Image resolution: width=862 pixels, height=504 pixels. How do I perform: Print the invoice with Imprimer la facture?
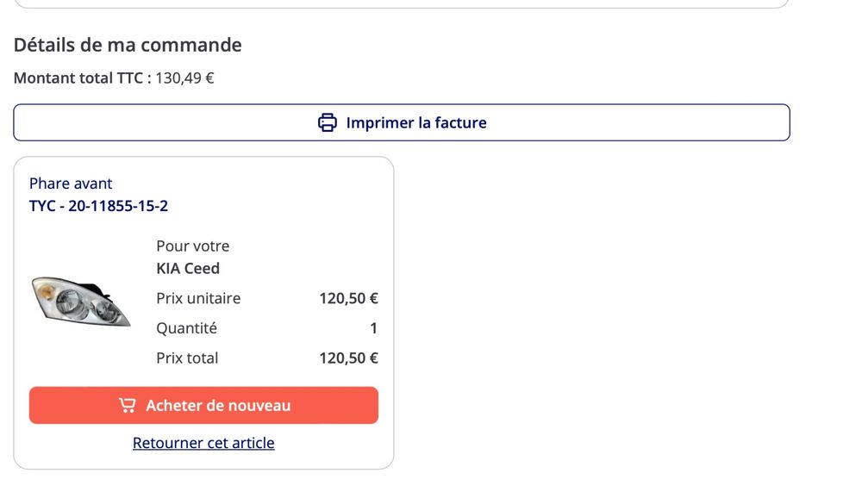coord(402,122)
